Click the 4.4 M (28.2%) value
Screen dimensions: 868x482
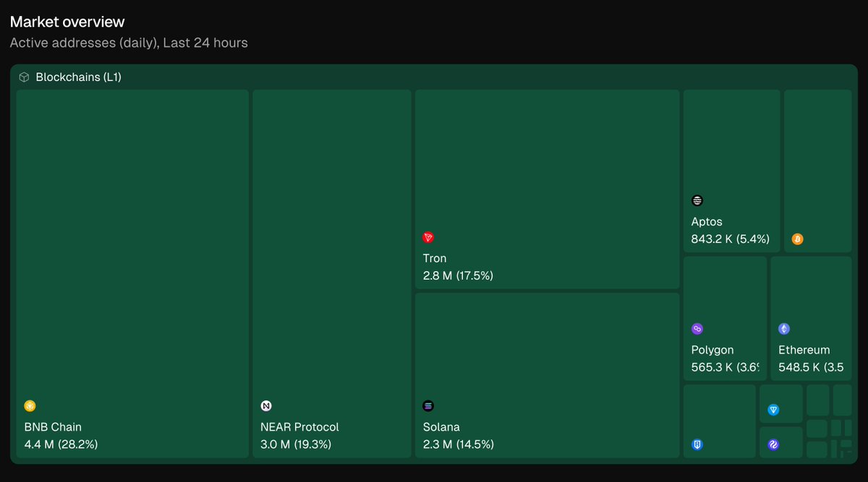(61, 444)
